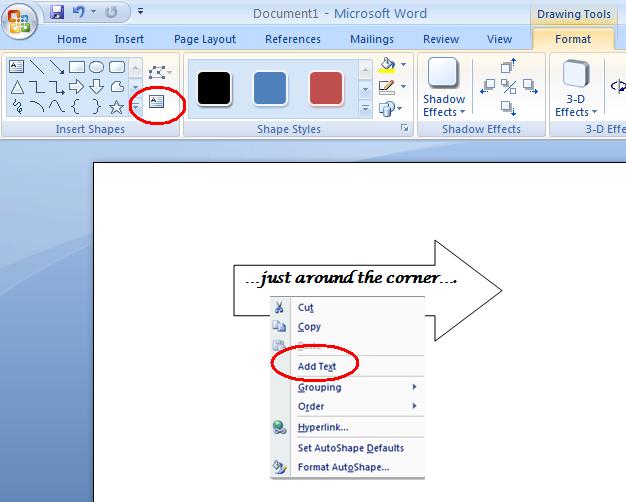This screenshot has width=626, height=502.
Task: Nudge shadow right
Action: click(x=530, y=86)
